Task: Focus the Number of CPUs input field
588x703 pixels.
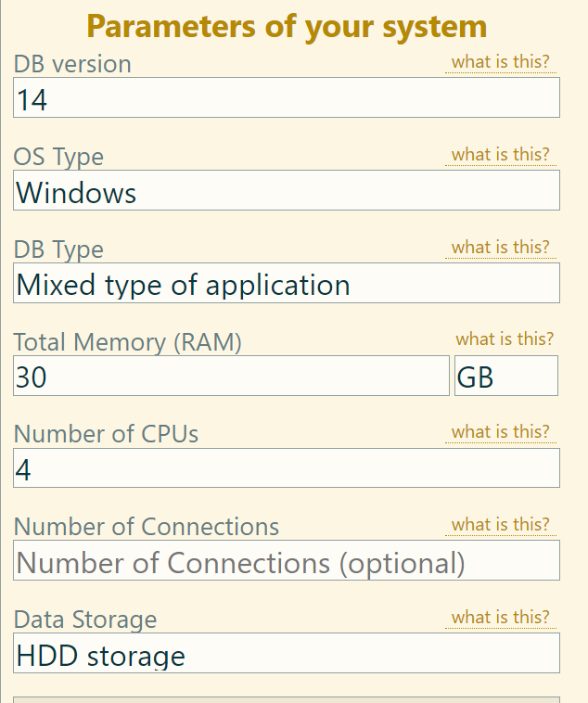Action: (x=286, y=468)
